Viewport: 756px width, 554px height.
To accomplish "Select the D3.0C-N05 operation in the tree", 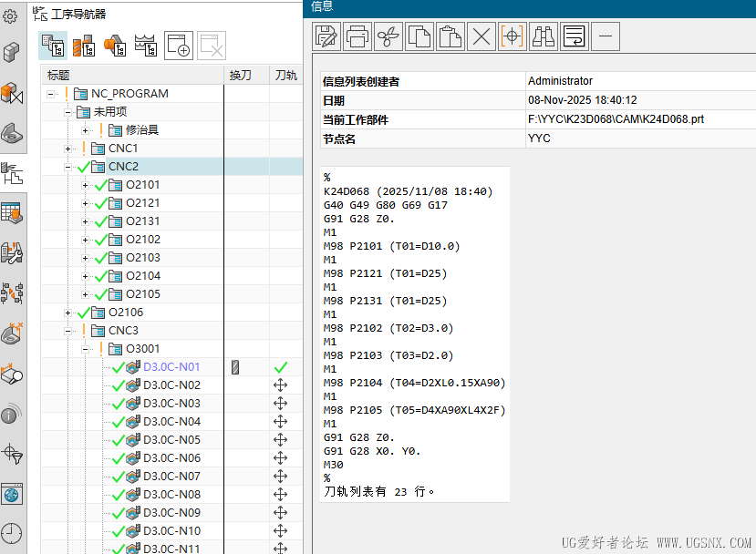I will (x=171, y=439).
